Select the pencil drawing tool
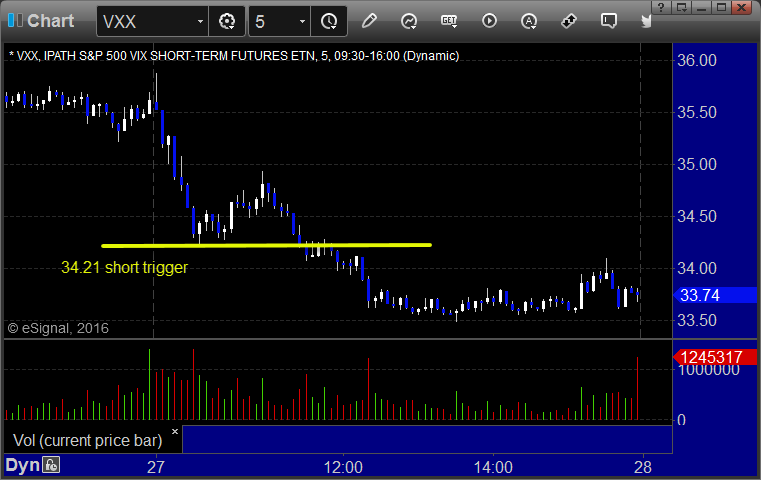This screenshot has height=480, width=761. click(x=369, y=21)
